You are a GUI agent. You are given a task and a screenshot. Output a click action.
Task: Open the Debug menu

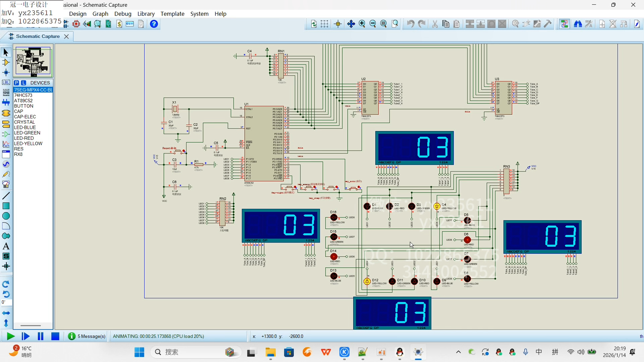(x=123, y=14)
